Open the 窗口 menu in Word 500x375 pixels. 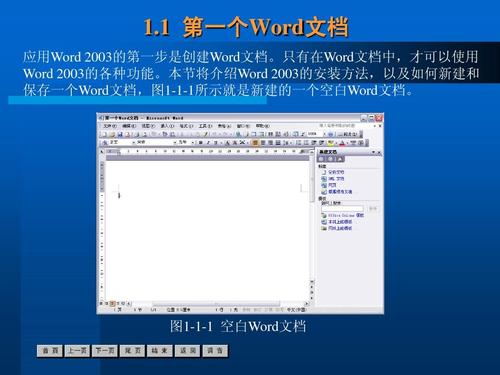243,126
